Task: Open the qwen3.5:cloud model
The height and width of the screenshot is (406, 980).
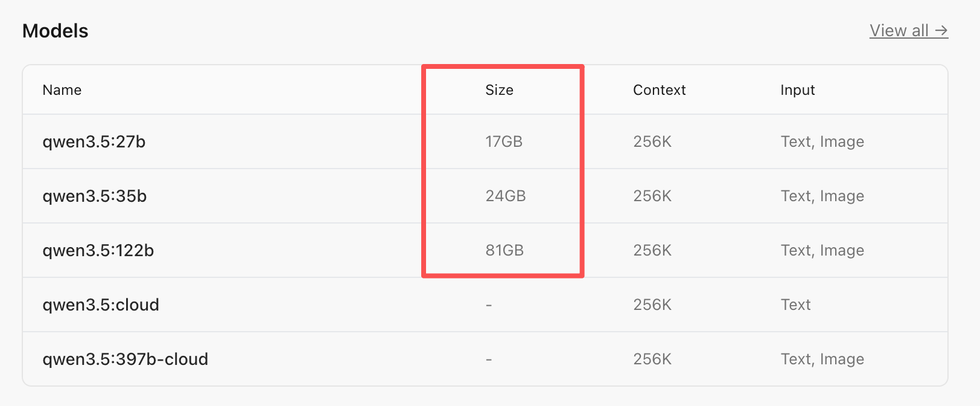Action: pyautogui.click(x=101, y=305)
